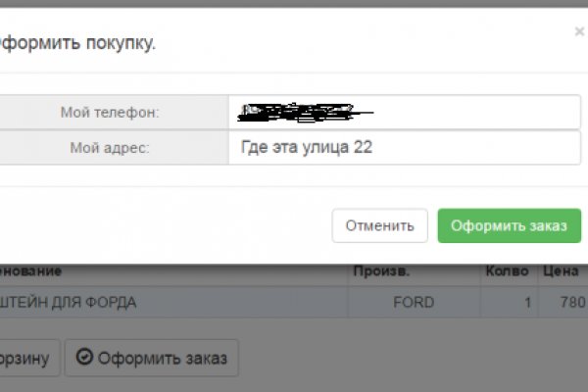Click the Корзину button behind the dialog
This screenshot has width=588, height=392.
point(27,358)
